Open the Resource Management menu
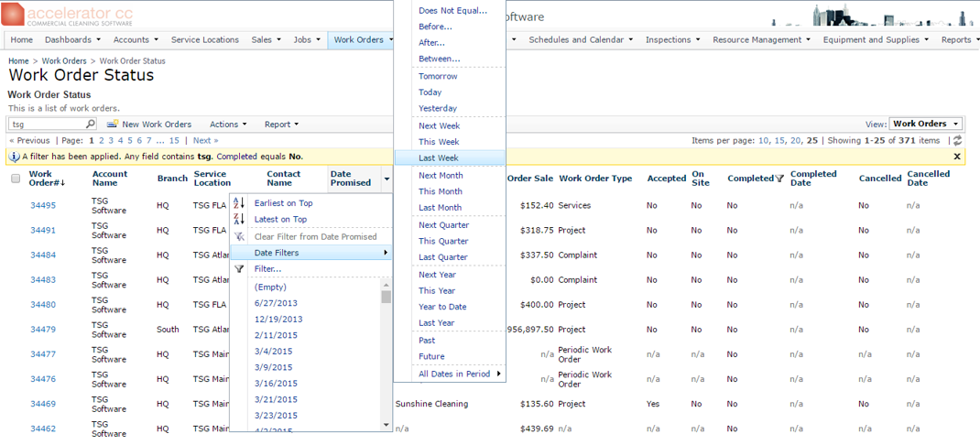This screenshot has height=445, width=980. pyautogui.click(x=762, y=39)
